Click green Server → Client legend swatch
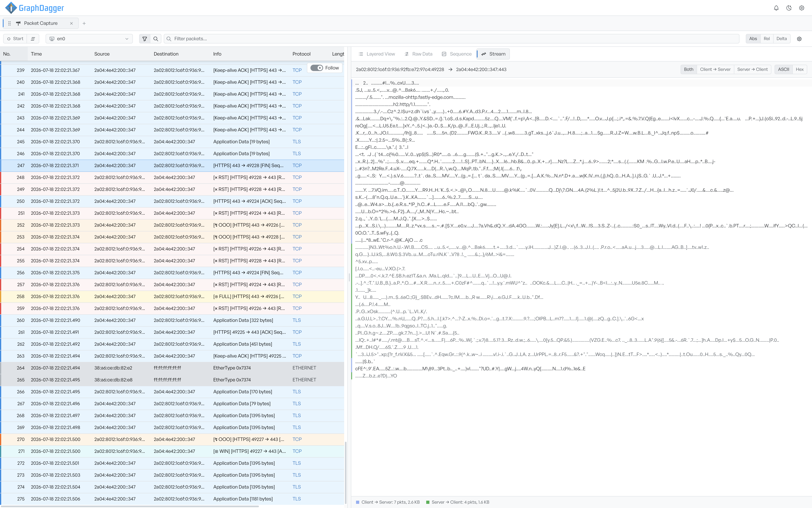Image resolution: width=812 pixels, height=508 pixels. 428,502
